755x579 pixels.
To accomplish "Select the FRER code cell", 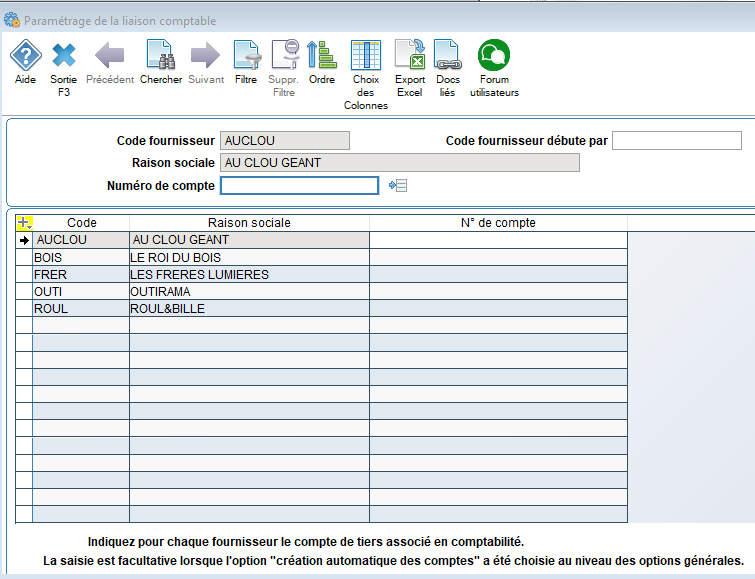I will [81, 275].
